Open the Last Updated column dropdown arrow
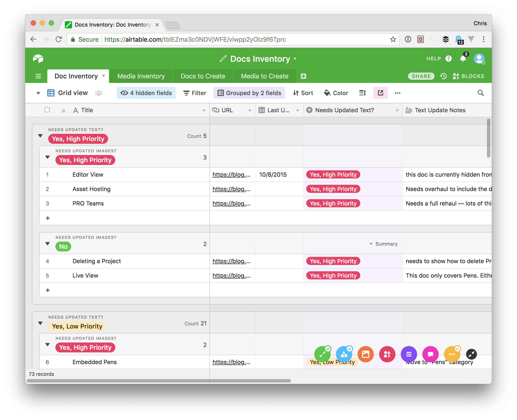This screenshot has height=420, width=517. [x=298, y=110]
